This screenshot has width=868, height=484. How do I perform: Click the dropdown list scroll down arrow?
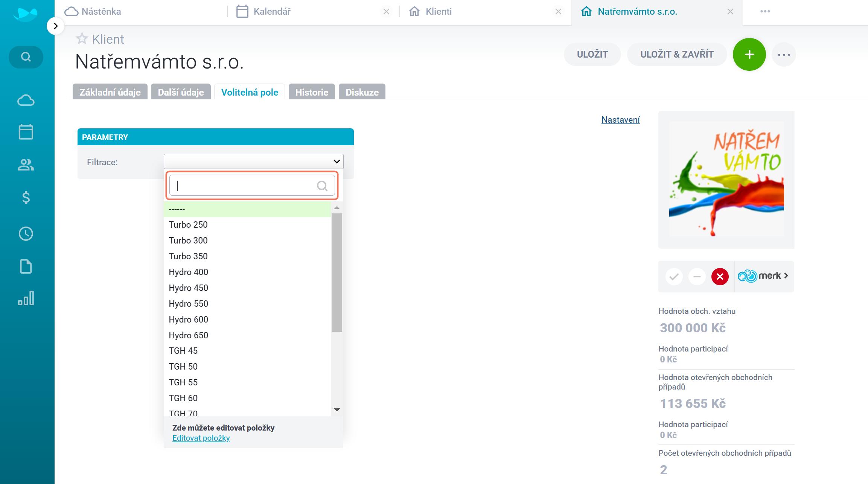point(337,409)
